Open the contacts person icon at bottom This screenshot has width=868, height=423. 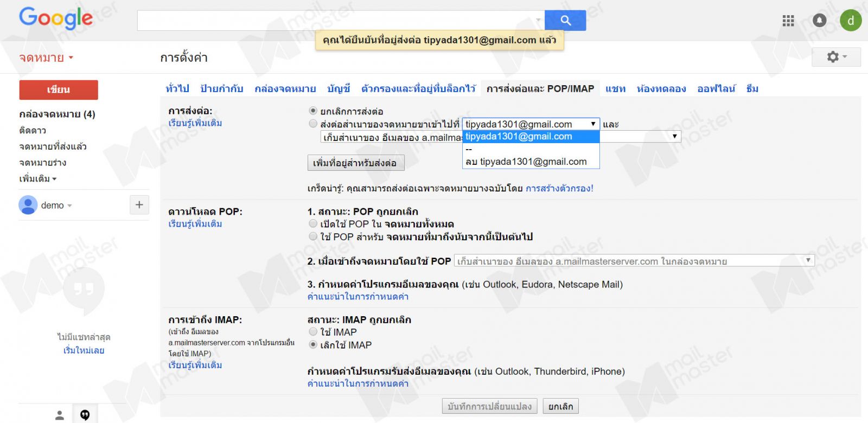coord(60,415)
